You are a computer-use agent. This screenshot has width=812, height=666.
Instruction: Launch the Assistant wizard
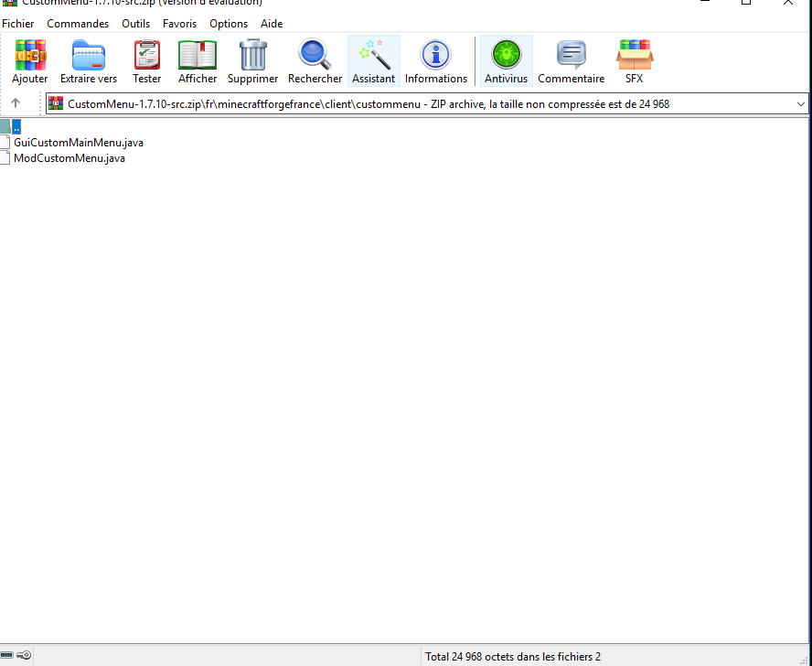pyautogui.click(x=374, y=56)
